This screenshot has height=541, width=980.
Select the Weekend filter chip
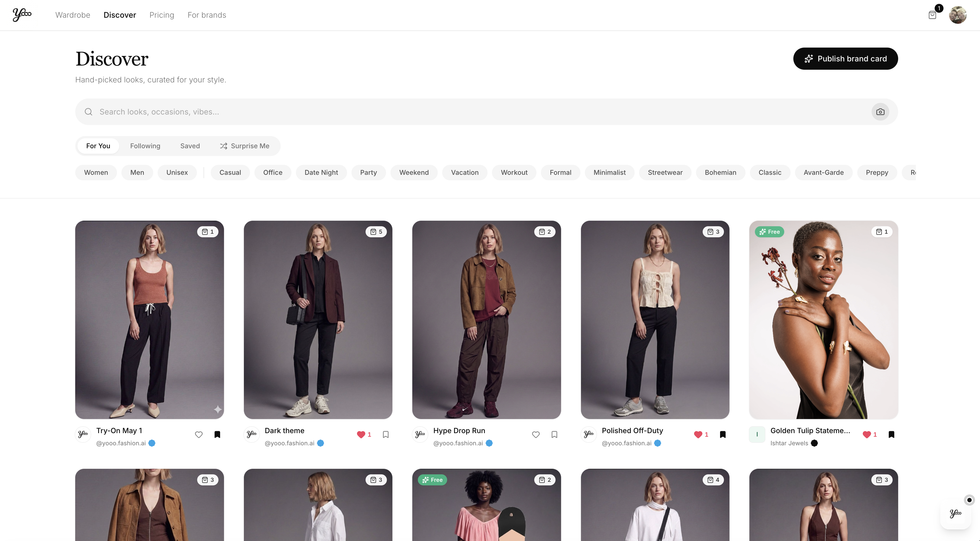414,172
